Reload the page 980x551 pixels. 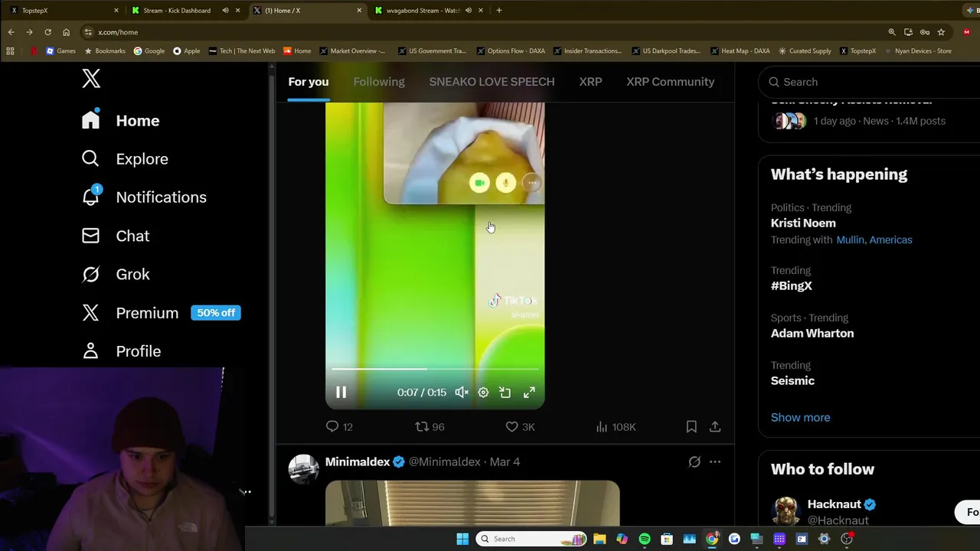click(47, 32)
